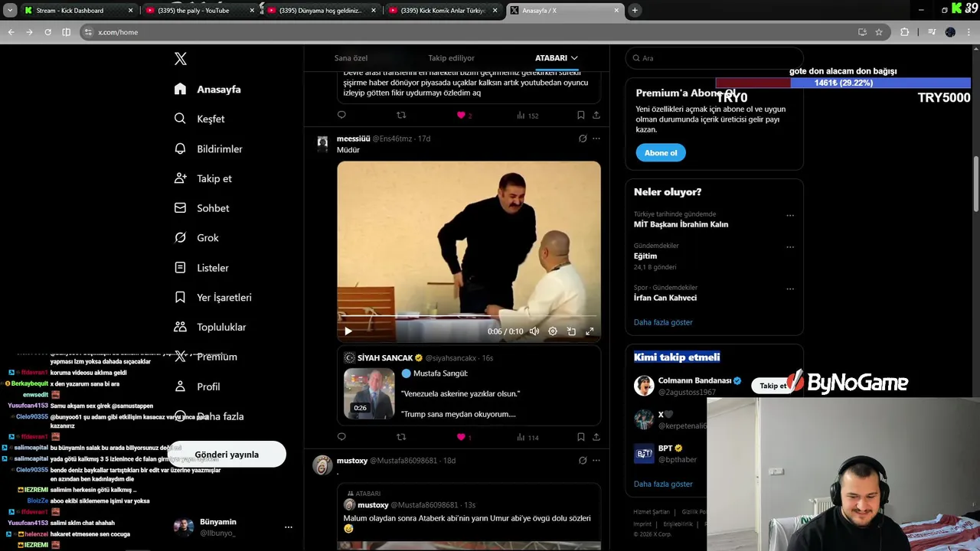
Task: Open Takip et in sidebar
Action: coord(203,178)
